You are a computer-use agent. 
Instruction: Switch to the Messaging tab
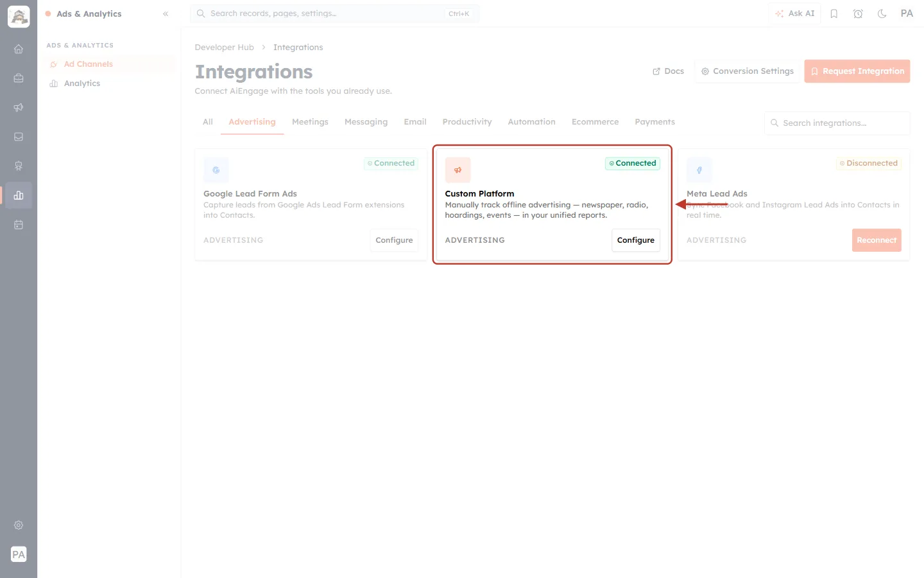pos(366,122)
